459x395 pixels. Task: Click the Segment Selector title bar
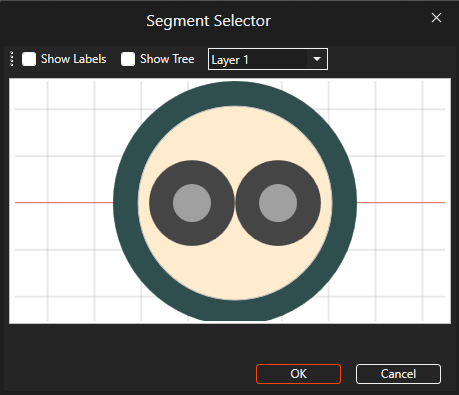point(209,21)
